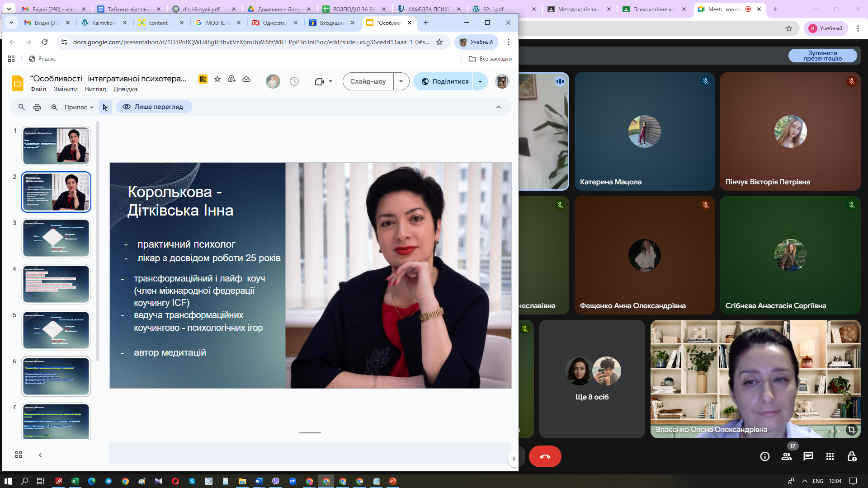868x488 pixels.
Task: Open grid view of slides
Action: (19, 455)
